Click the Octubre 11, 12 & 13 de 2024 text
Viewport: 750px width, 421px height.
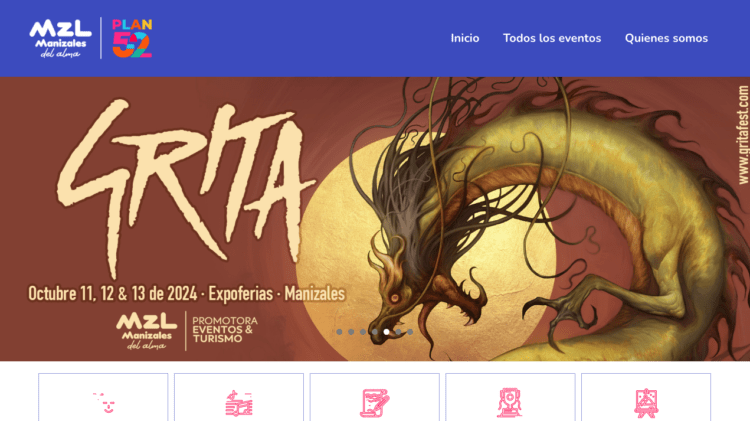(112, 293)
